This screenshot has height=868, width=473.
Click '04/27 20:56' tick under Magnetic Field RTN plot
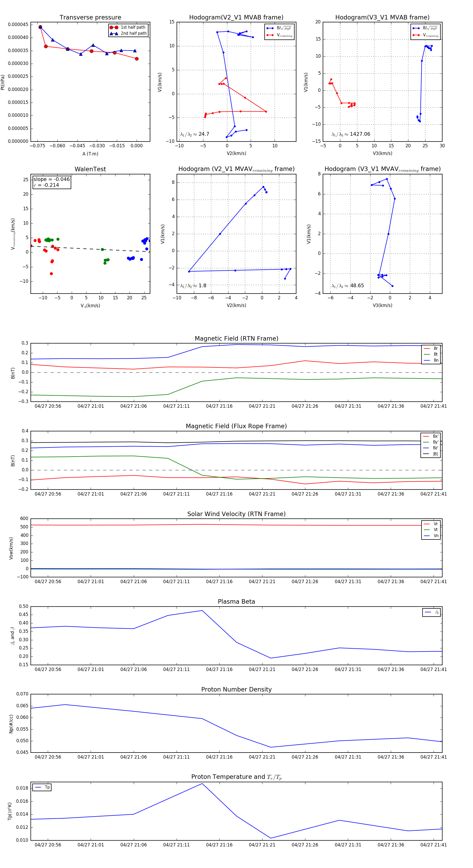[x=48, y=406]
